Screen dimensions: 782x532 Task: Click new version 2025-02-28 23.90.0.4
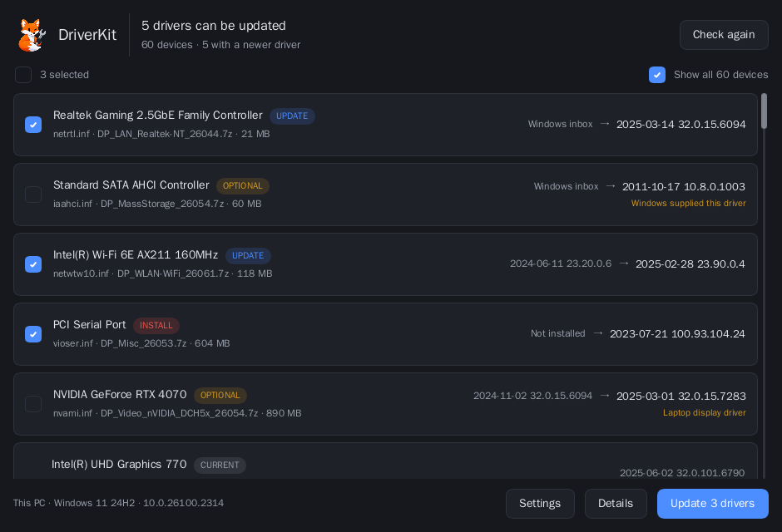690,264
